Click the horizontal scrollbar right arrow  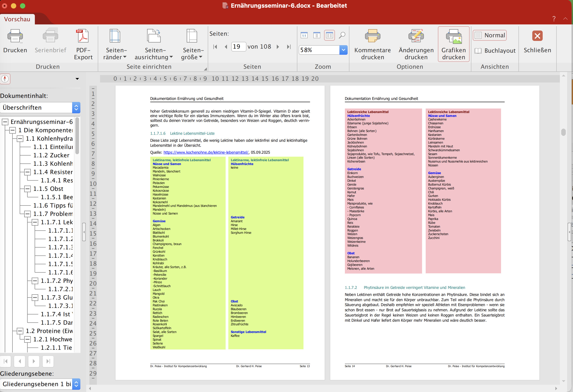(556, 389)
